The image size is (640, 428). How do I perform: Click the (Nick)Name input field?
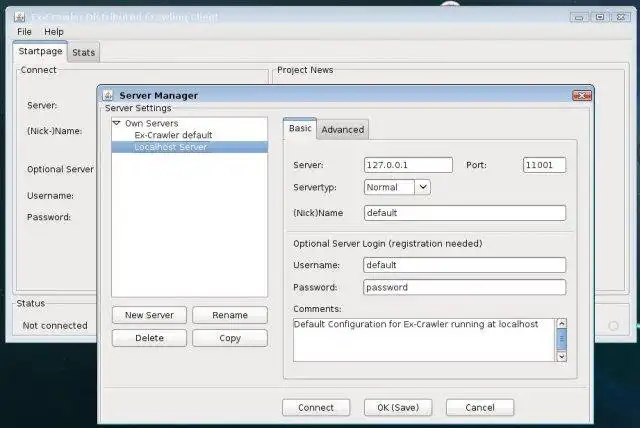pos(465,213)
